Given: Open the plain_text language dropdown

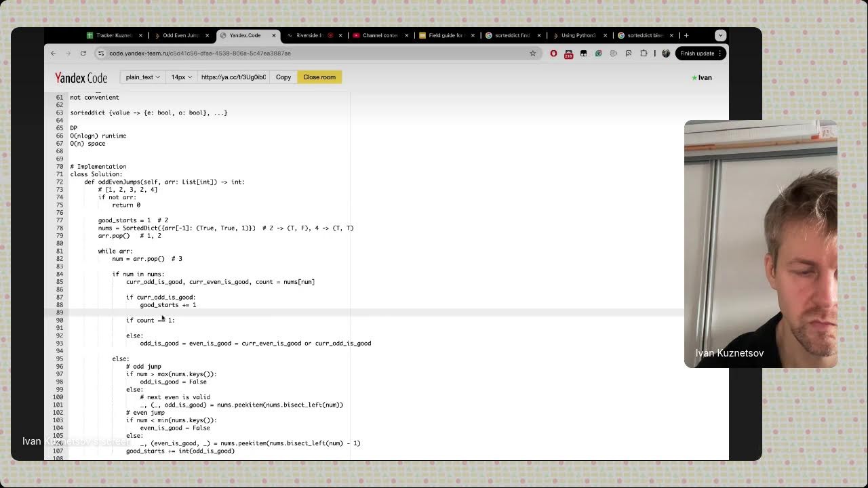Looking at the screenshot, I should tap(142, 77).
